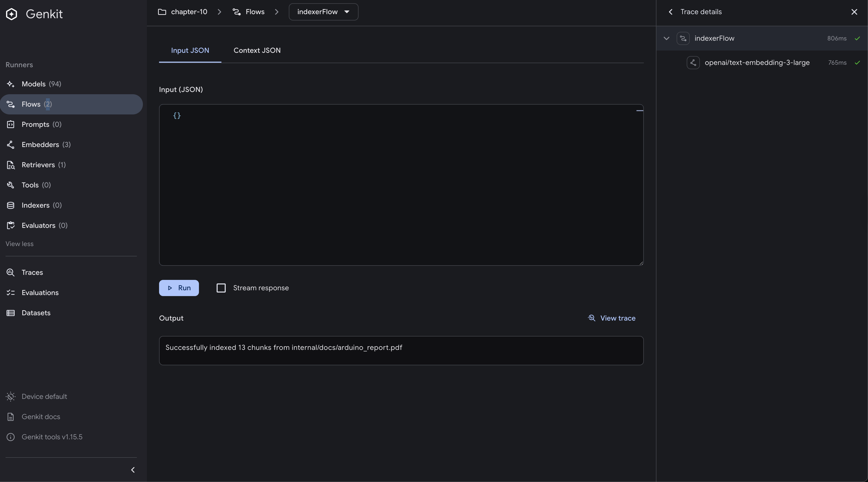The height and width of the screenshot is (482, 868).
Task: Select the Flows sidebar item
Action: (x=71, y=104)
